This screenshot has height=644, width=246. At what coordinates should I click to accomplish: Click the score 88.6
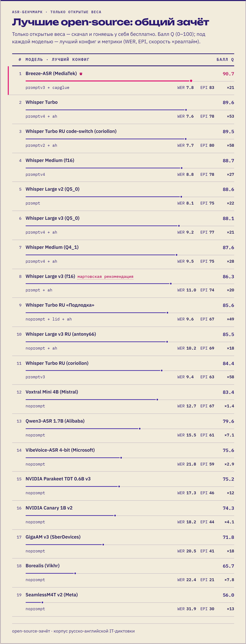pyautogui.click(x=228, y=189)
